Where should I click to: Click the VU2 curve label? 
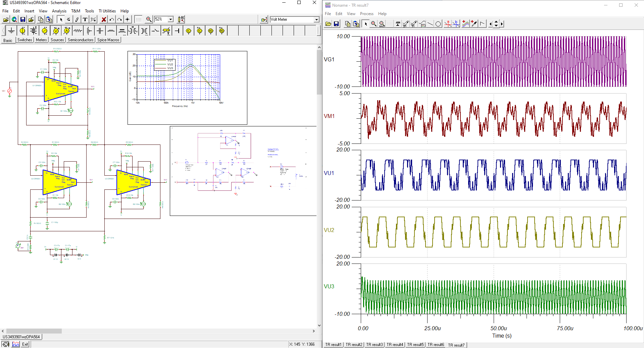(329, 230)
